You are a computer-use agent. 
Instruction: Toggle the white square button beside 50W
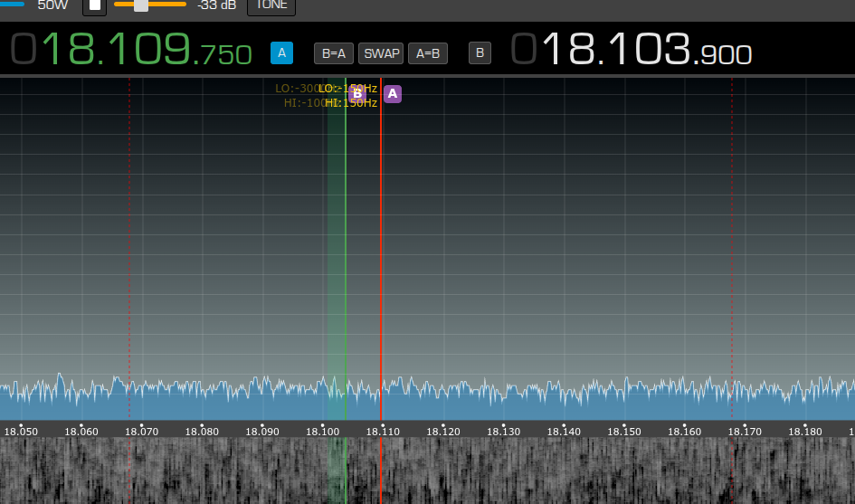tap(95, 5)
